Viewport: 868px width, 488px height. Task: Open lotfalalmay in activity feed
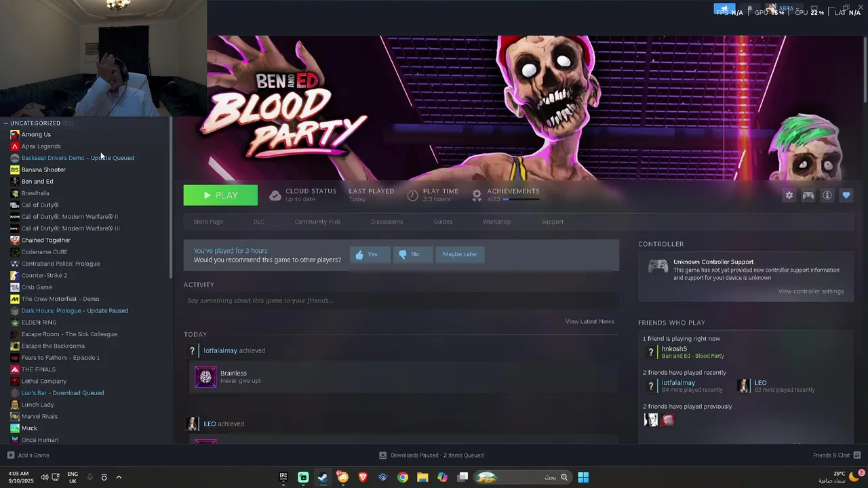tap(220, 350)
